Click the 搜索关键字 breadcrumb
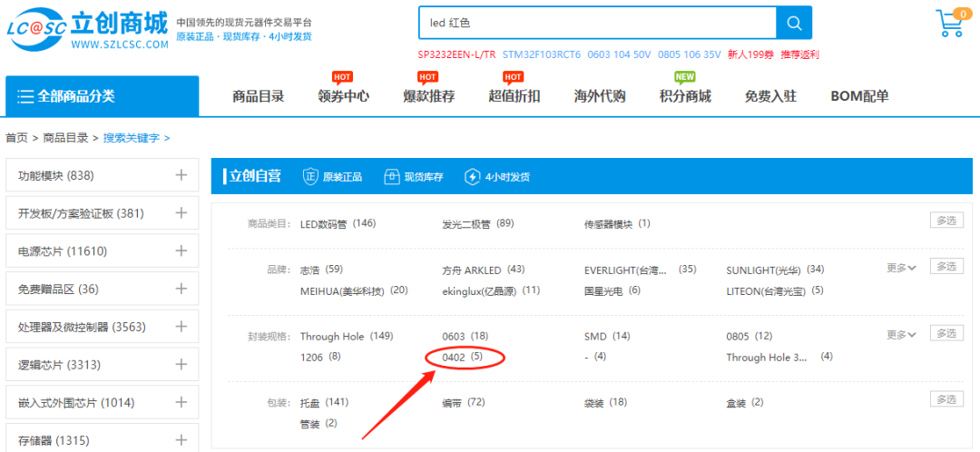The image size is (980, 452). click(x=132, y=138)
